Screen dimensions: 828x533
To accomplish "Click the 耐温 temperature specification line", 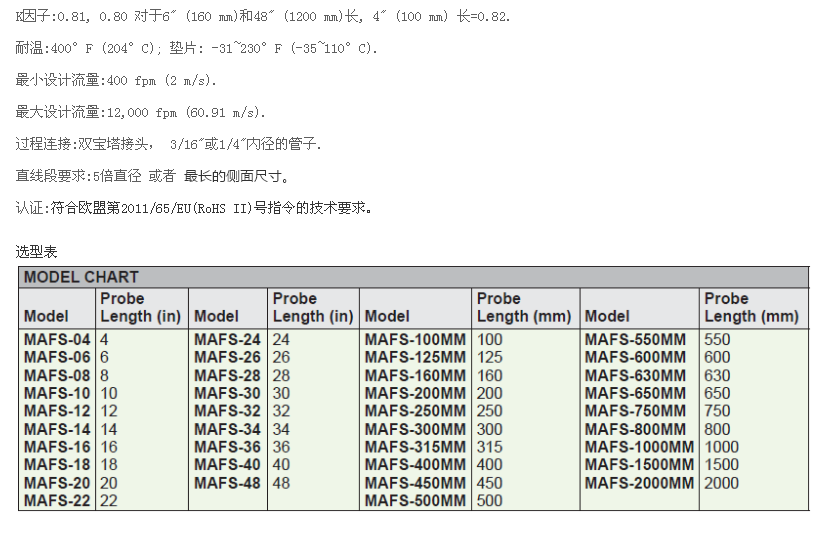I will coord(196,49).
